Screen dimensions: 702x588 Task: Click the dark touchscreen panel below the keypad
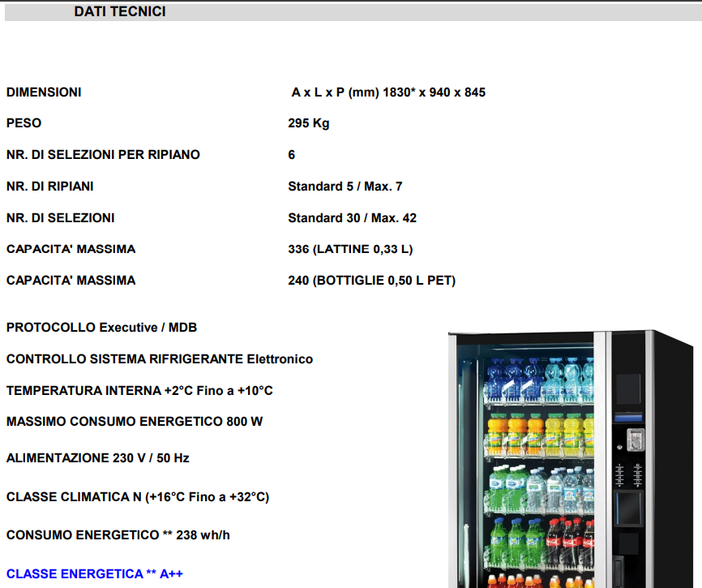tap(628, 508)
